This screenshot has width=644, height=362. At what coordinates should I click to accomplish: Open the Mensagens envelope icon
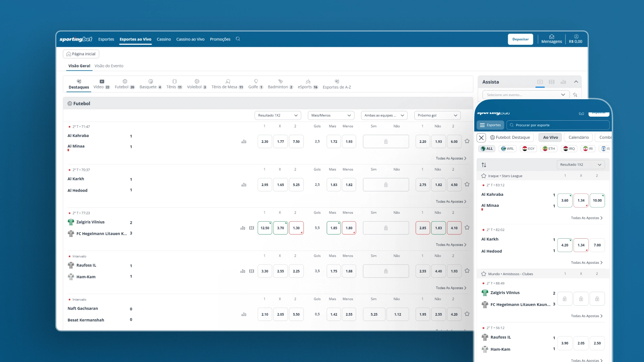[x=551, y=37]
